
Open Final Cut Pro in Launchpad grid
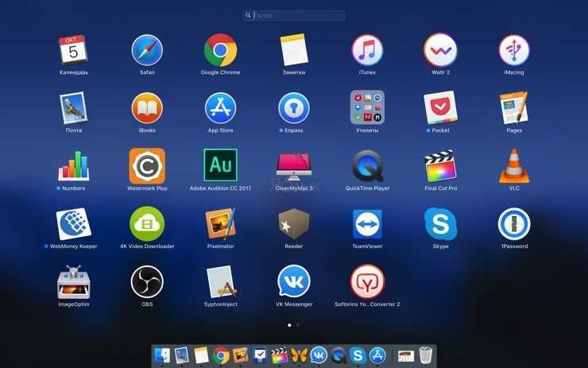click(x=441, y=166)
